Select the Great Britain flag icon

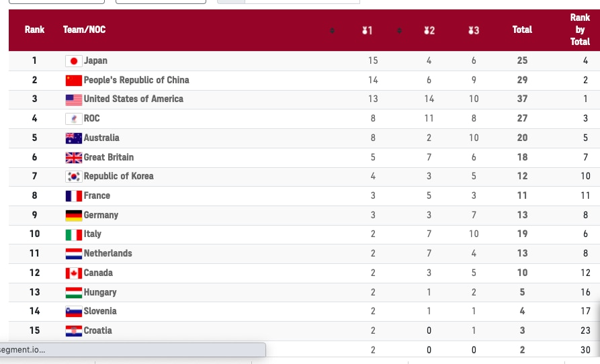point(74,158)
